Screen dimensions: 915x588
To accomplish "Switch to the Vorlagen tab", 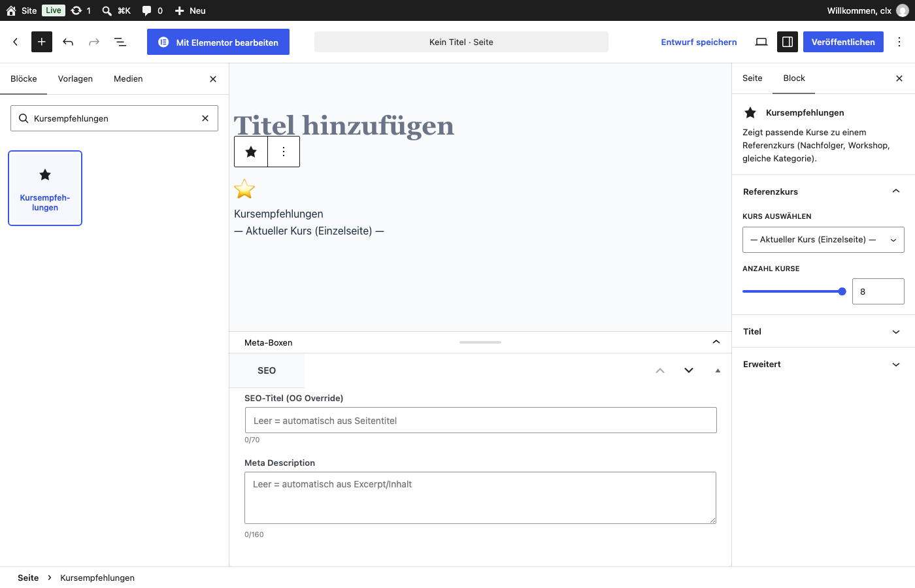I will (x=75, y=78).
